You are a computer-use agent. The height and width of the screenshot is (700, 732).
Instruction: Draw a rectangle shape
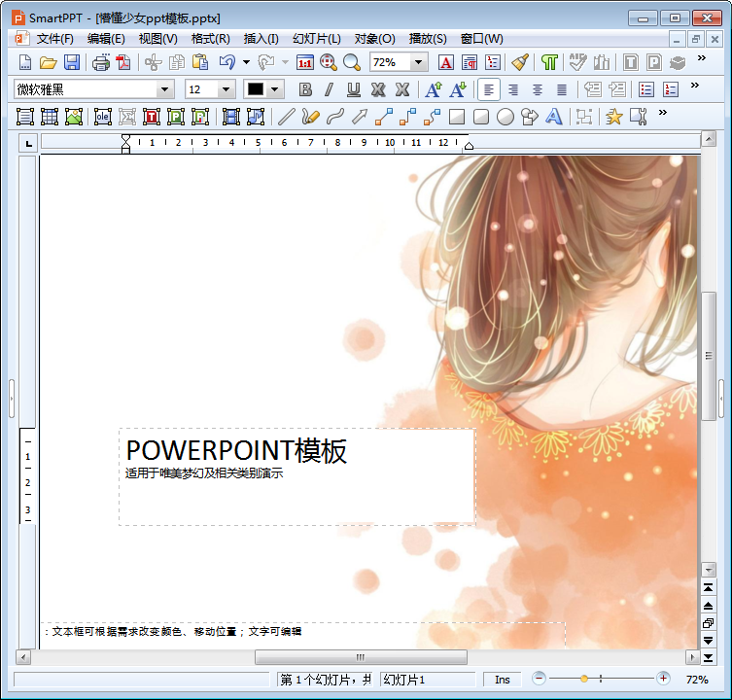pyautogui.click(x=457, y=117)
